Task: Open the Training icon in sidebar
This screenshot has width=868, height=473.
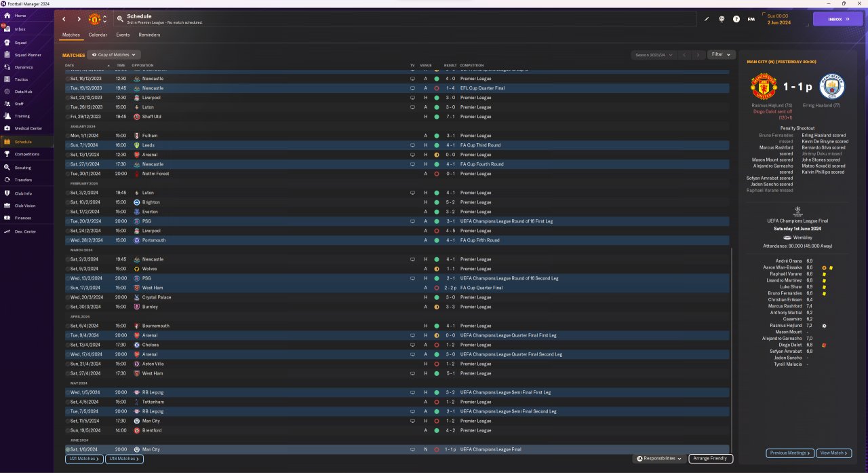Action: pyautogui.click(x=6, y=116)
